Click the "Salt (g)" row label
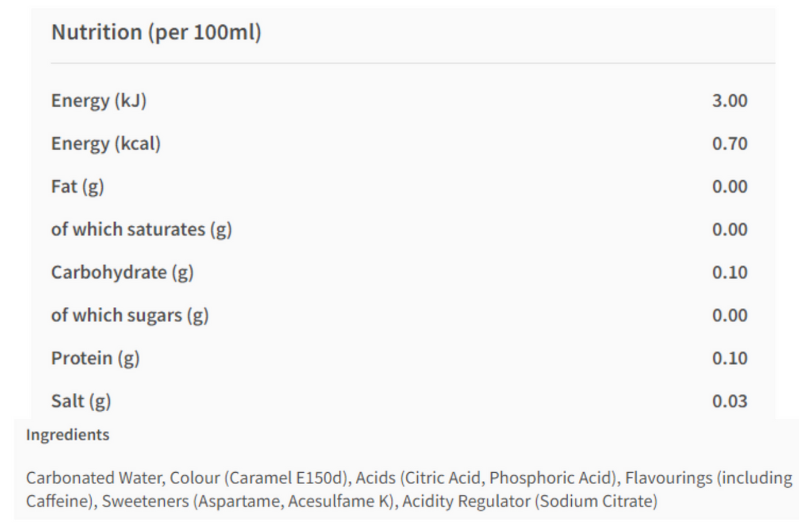799x532 pixels. [81, 402]
